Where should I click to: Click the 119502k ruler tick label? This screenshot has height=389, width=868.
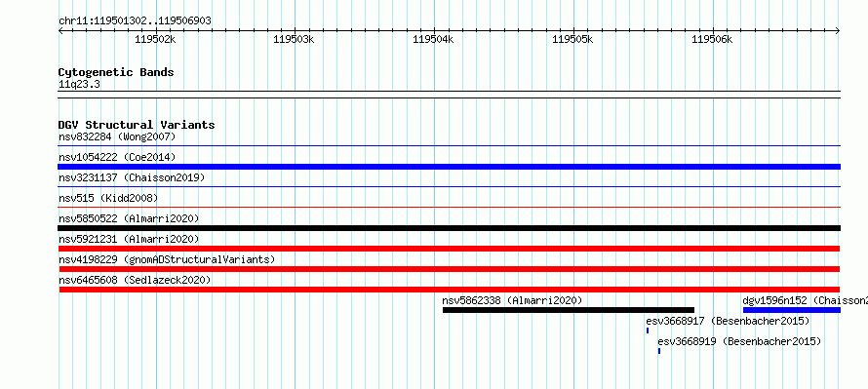(155, 39)
